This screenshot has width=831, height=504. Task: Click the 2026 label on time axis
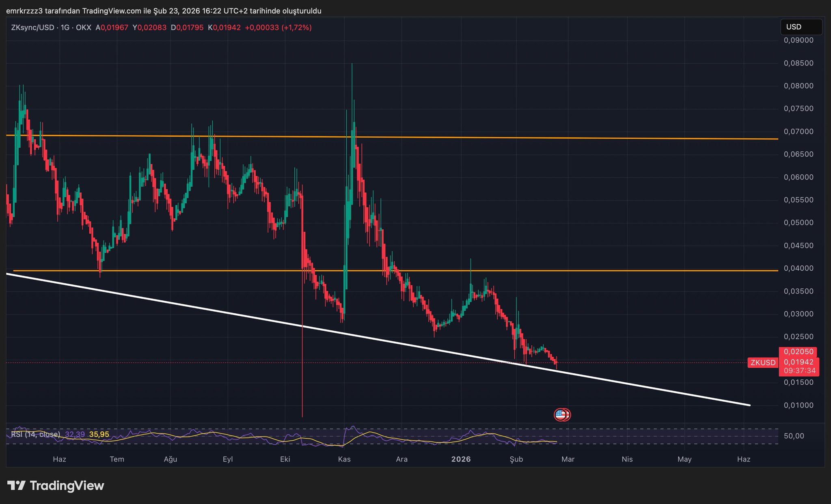[461, 459]
